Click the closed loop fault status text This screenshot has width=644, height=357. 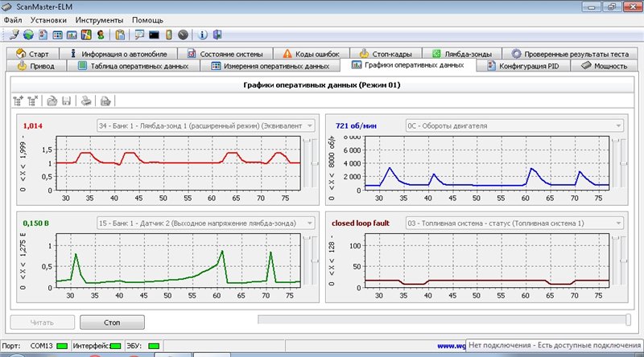pyautogui.click(x=361, y=224)
